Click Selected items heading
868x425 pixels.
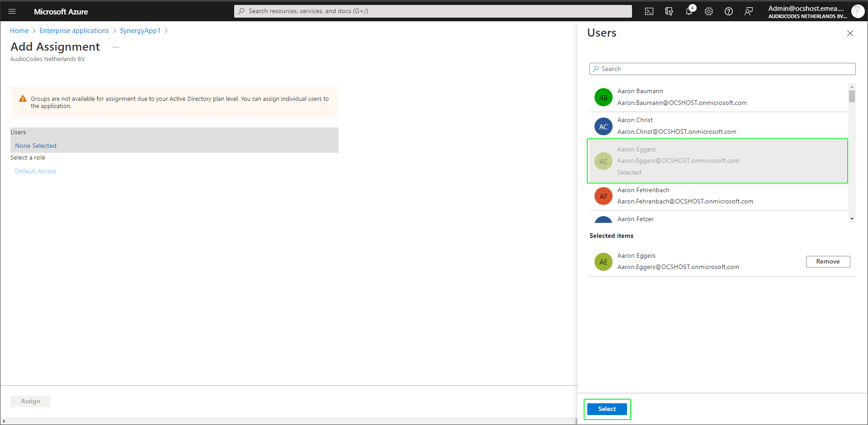coord(611,236)
